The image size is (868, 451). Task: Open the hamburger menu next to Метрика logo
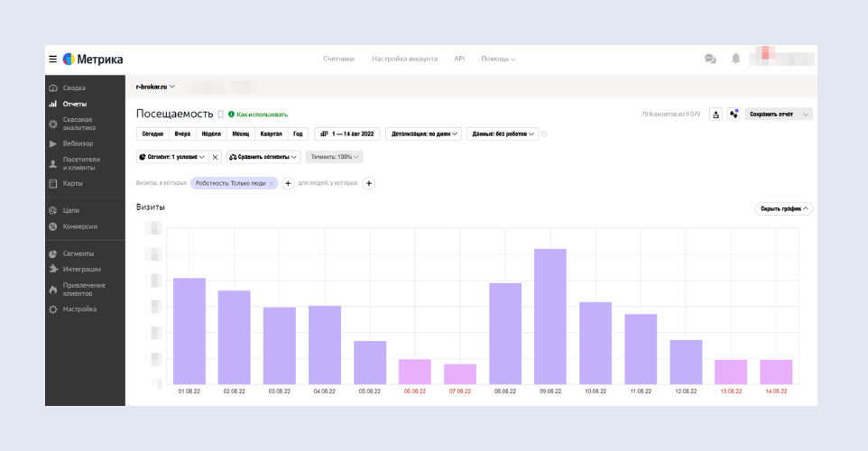point(53,60)
